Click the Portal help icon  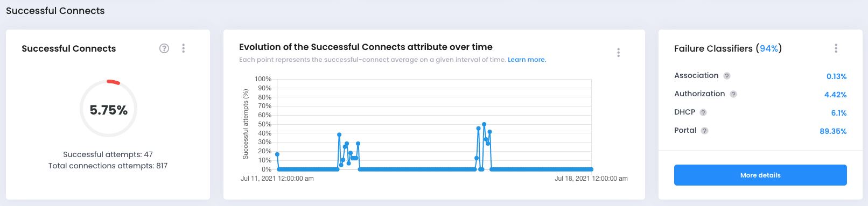[x=704, y=131]
